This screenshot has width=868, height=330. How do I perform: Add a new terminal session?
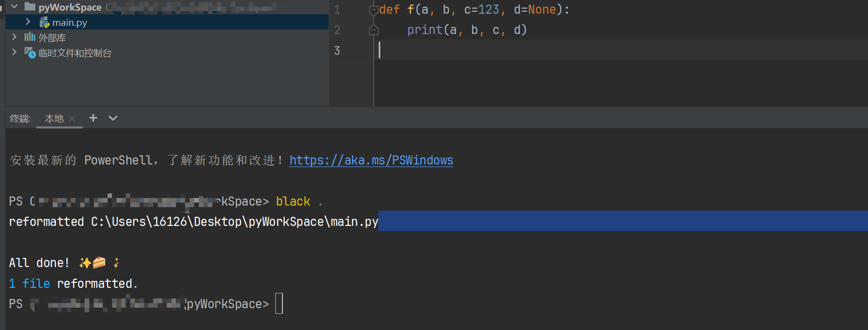(x=93, y=118)
